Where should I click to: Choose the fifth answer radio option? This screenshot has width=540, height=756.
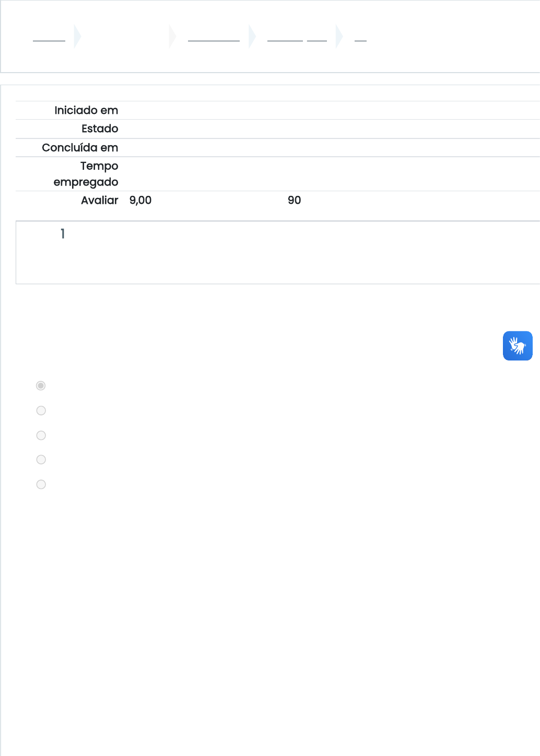[41, 484]
